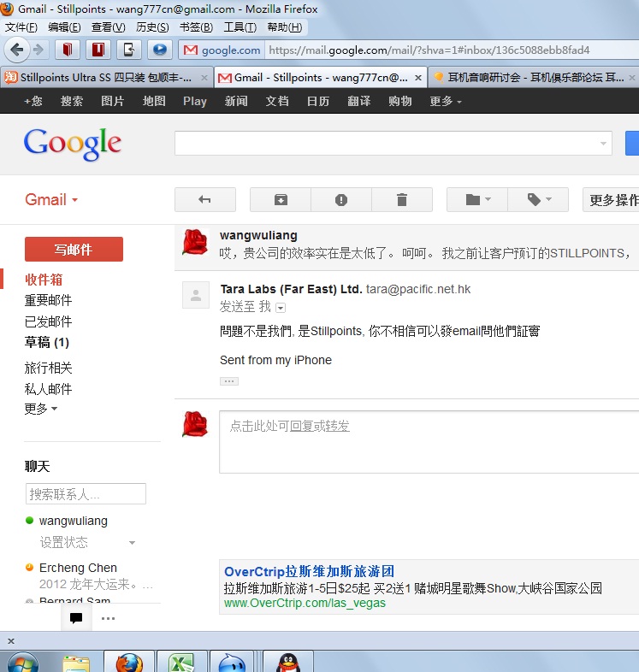Click the Firefox forward arrow button
This screenshot has height=672, width=639.
coord(38,50)
